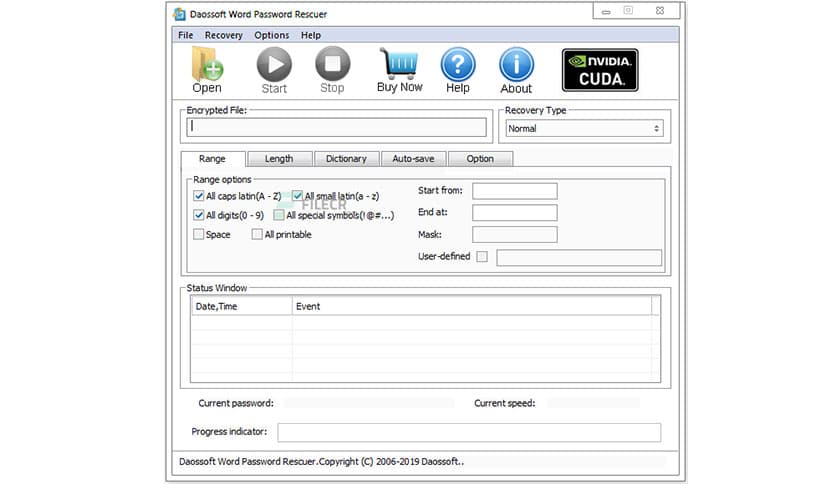
Task: Click the Current password value field
Action: [x=369, y=404]
